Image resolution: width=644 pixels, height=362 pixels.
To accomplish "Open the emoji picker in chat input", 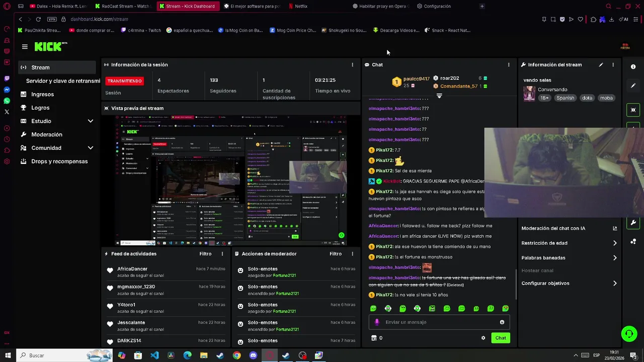I will (x=502, y=322).
